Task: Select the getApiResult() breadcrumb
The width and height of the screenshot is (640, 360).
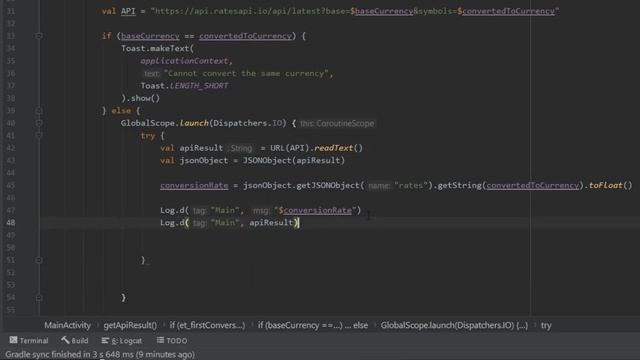Action: tap(130, 325)
